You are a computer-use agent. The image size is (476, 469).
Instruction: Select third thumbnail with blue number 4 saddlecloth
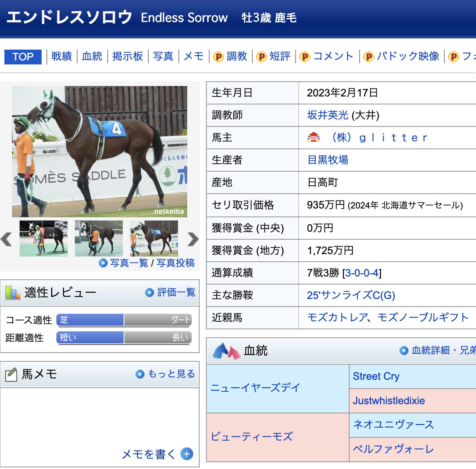154,239
